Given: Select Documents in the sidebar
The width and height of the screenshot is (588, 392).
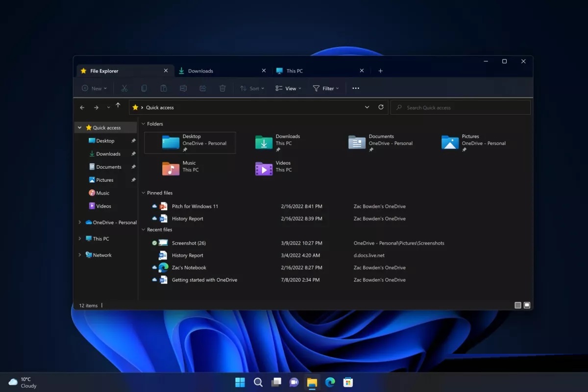Looking at the screenshot, I should pyautogui.click(x=105, y=167).
